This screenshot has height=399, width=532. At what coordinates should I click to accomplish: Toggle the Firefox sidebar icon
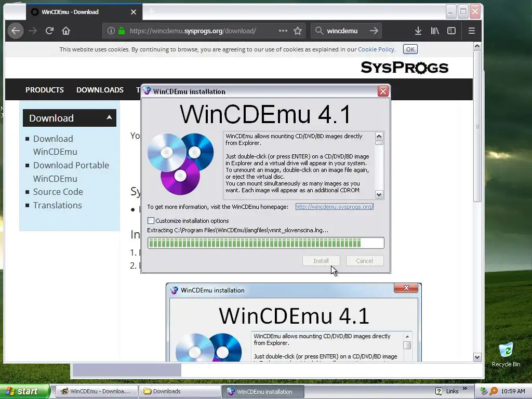coord(451,31)
